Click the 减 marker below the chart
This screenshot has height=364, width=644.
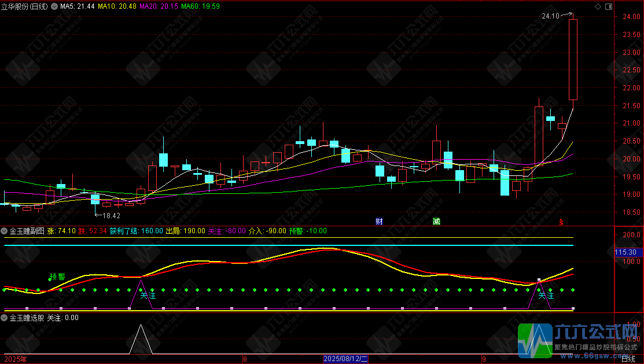[436, 222]
